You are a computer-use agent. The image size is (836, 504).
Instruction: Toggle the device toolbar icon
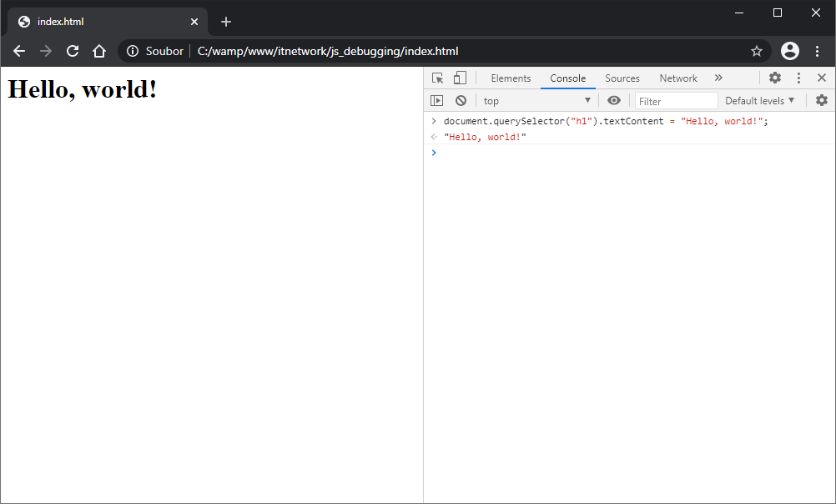point(460,78)
